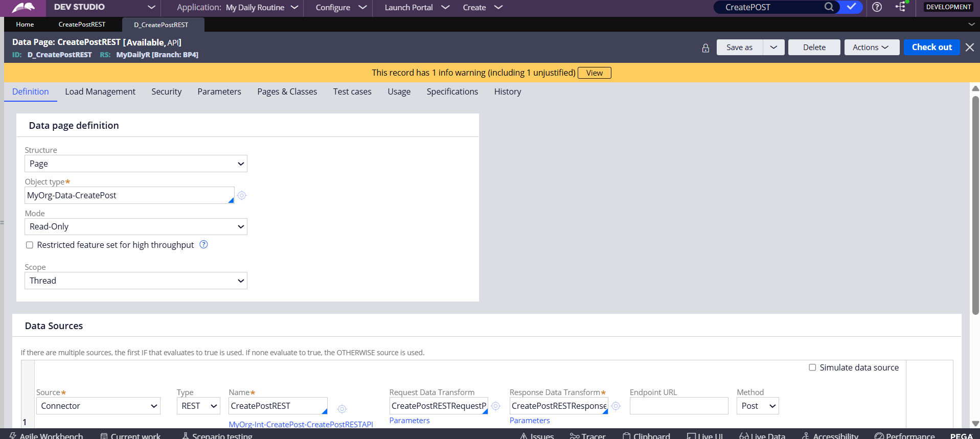Click help icon for restricted feature set

[x=203, y=244]
